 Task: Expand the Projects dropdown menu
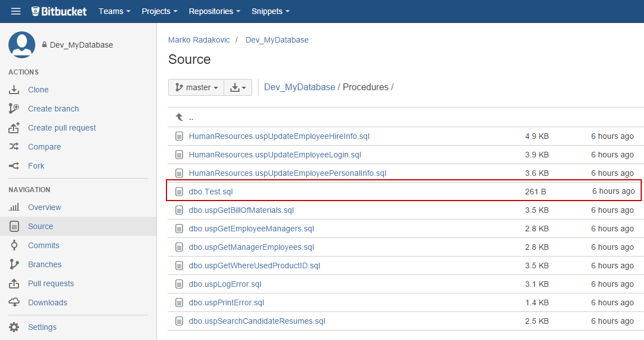click(x=159, y=11)
